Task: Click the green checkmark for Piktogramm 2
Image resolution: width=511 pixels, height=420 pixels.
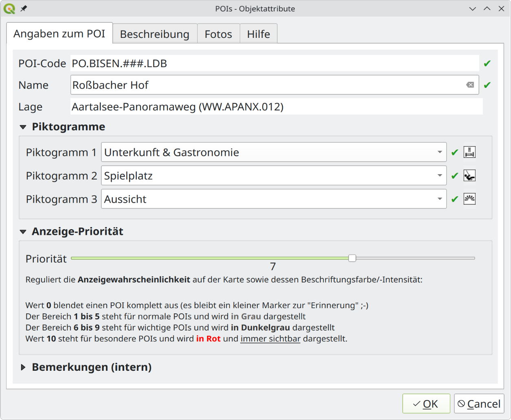Action: (455, 176)
